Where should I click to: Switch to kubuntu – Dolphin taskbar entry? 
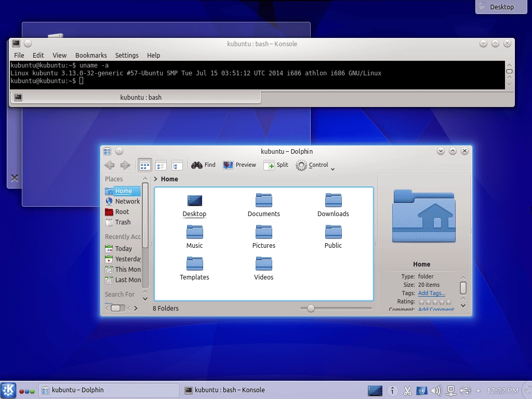109,390
